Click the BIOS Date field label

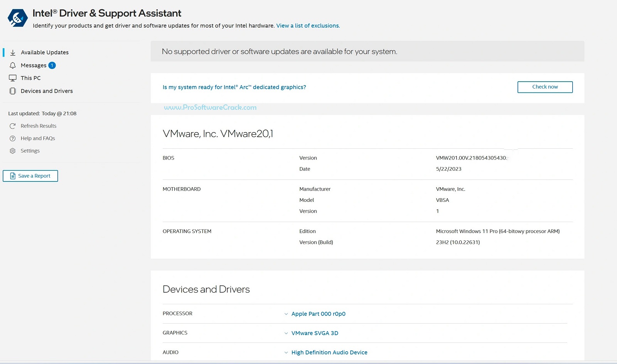(305, 169)
